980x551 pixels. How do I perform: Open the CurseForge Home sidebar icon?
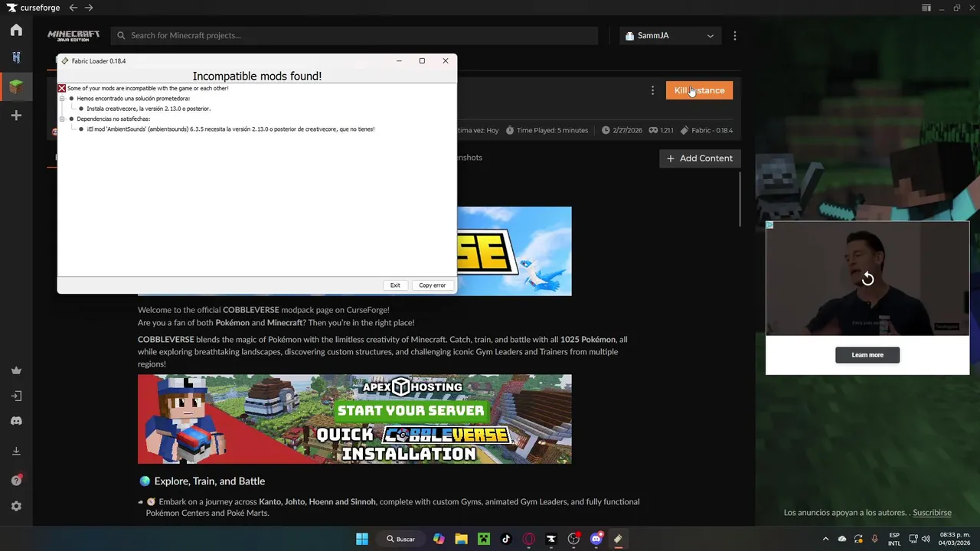coord(16,31)
